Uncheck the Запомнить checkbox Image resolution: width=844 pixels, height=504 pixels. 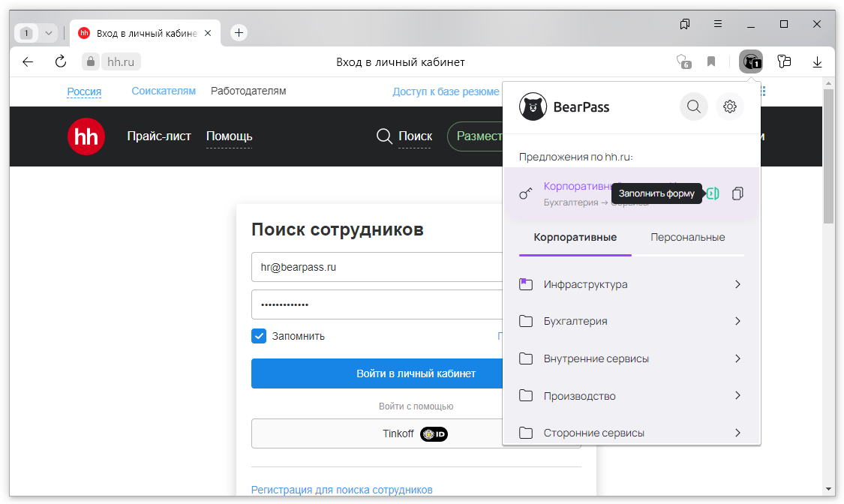259,336
